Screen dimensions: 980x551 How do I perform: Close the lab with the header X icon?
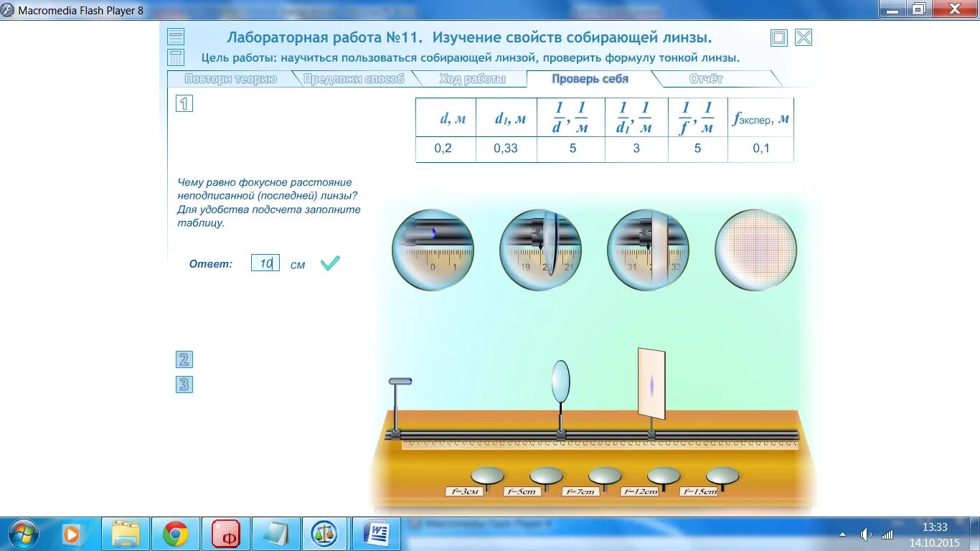point(804,38)
